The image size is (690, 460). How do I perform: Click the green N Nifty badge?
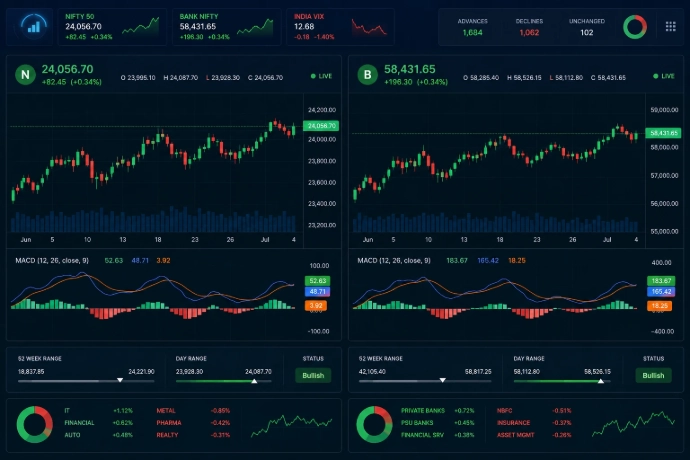click(25, 75)
